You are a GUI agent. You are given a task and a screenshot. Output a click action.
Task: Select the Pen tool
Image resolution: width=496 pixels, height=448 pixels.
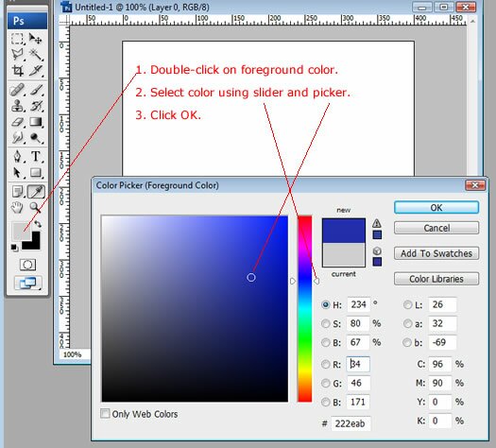click(x=17, y=156)
